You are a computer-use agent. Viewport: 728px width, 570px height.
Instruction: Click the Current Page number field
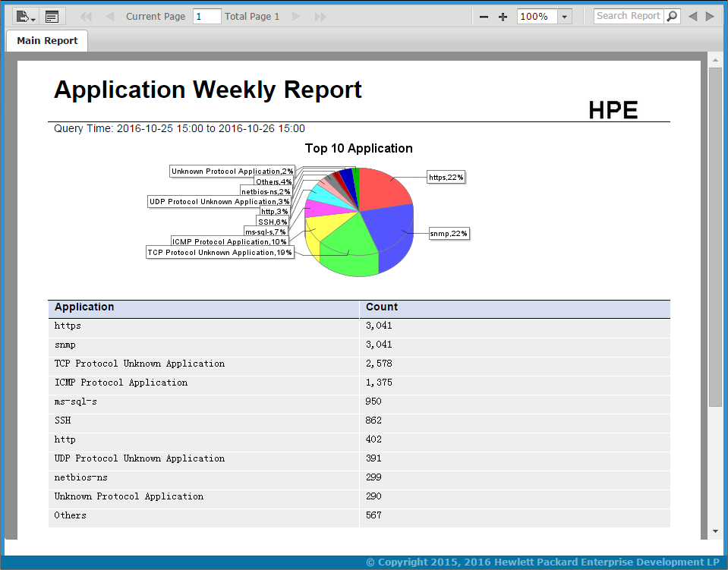206,17
